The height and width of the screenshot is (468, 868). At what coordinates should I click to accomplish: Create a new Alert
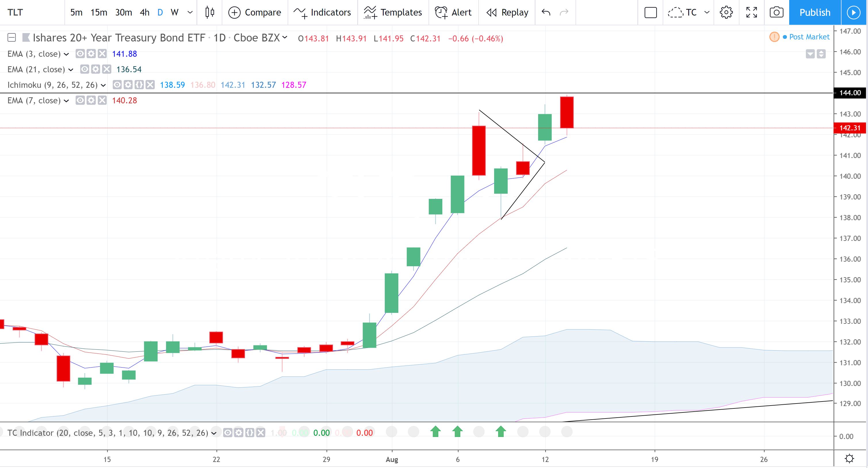453,12
